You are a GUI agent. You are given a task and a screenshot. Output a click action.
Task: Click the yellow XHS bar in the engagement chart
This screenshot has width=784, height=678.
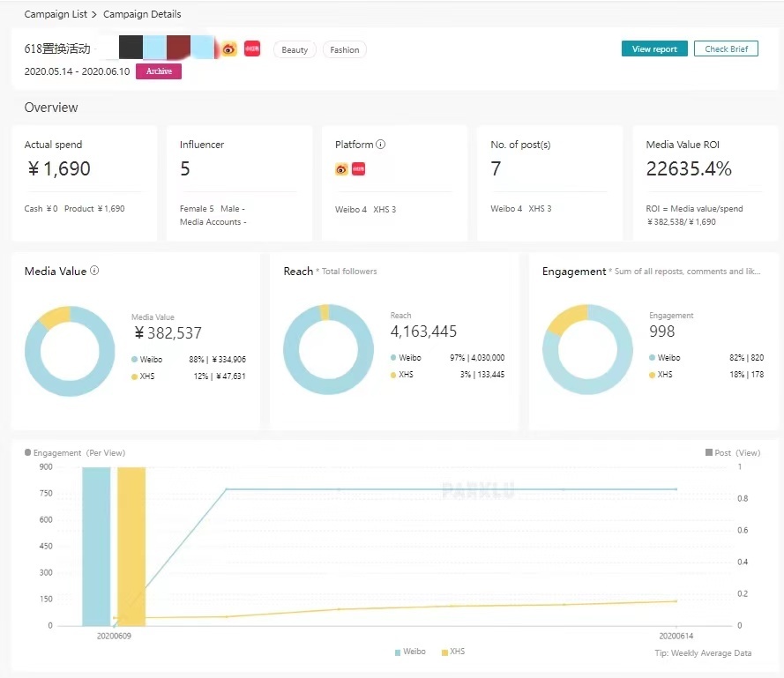pos(131,547)
